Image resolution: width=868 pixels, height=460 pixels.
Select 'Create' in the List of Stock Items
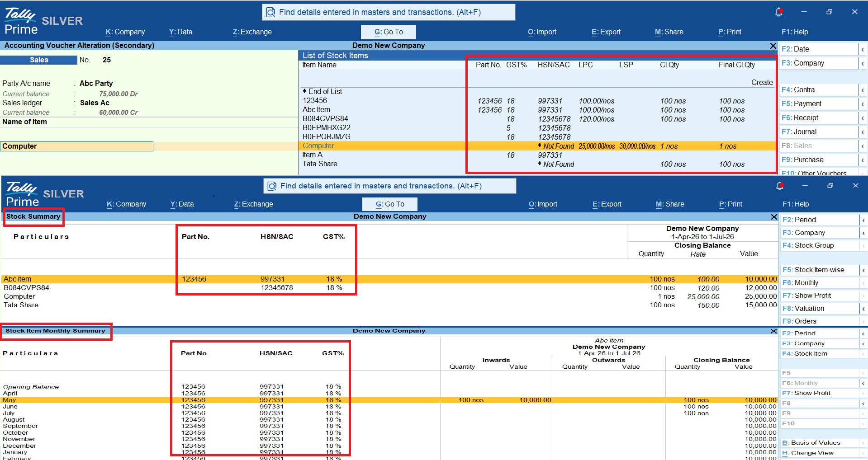coord(762,83)
